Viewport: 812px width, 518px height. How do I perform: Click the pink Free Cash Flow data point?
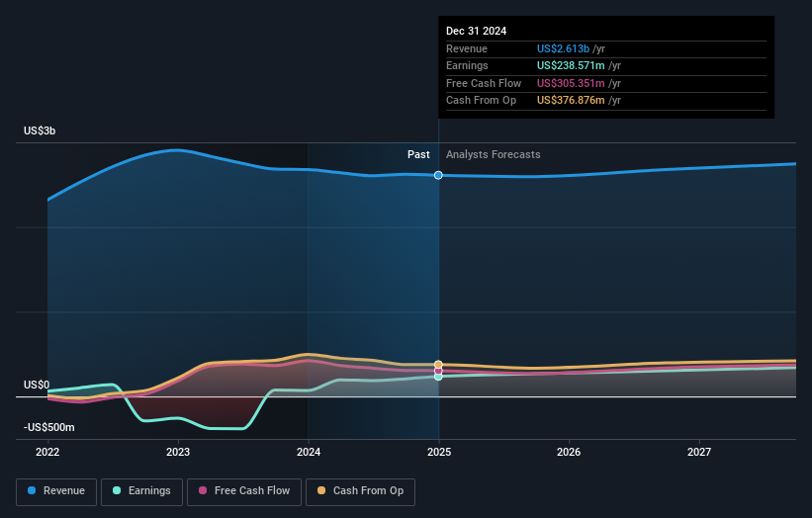tap(438, 371)
